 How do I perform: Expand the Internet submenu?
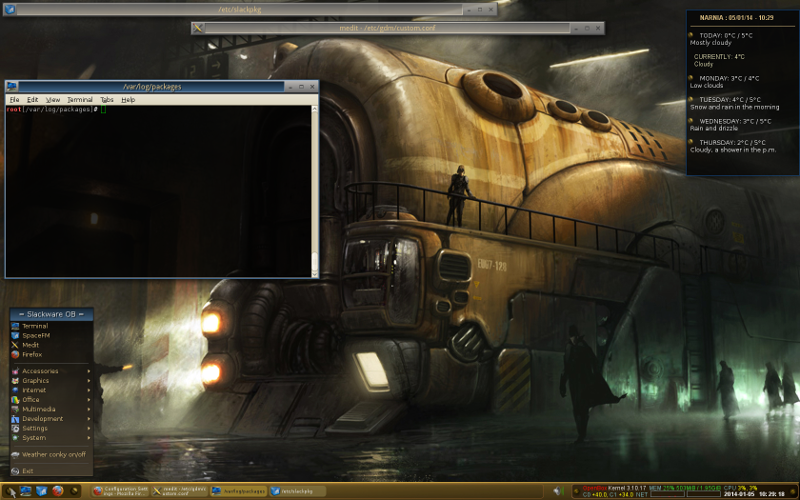(51, 390)
